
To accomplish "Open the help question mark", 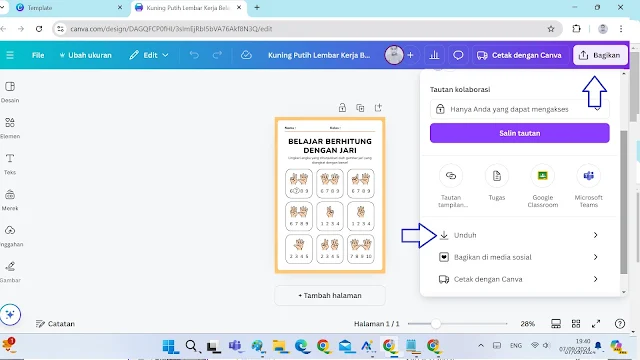I will tap(620, 324).
